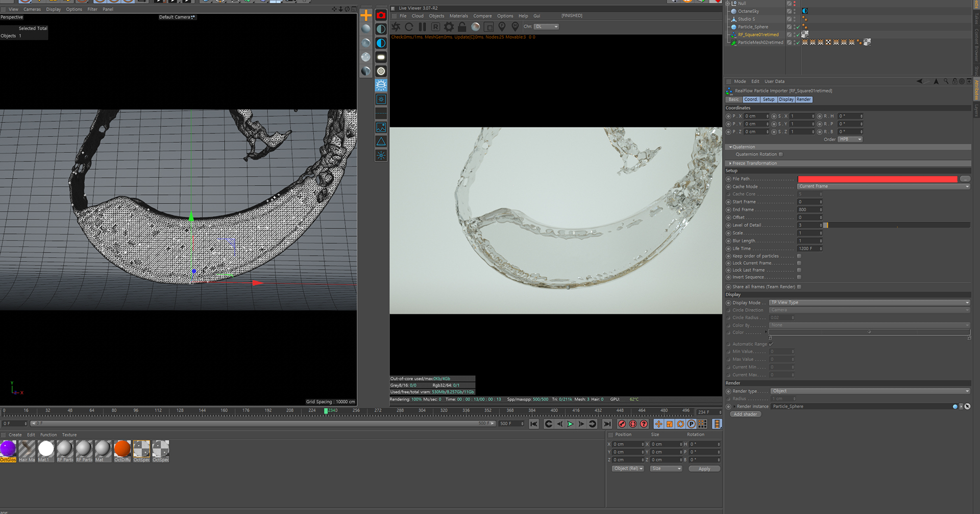
Task: Click the Octane daylight sun icon highlighted blue
Action: click(381, 85)
